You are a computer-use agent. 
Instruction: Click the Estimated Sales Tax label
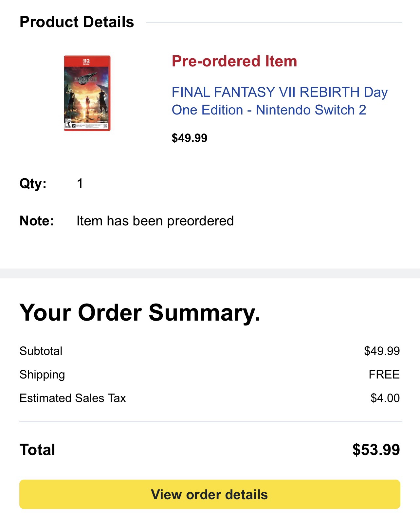[x=73, y=398]
